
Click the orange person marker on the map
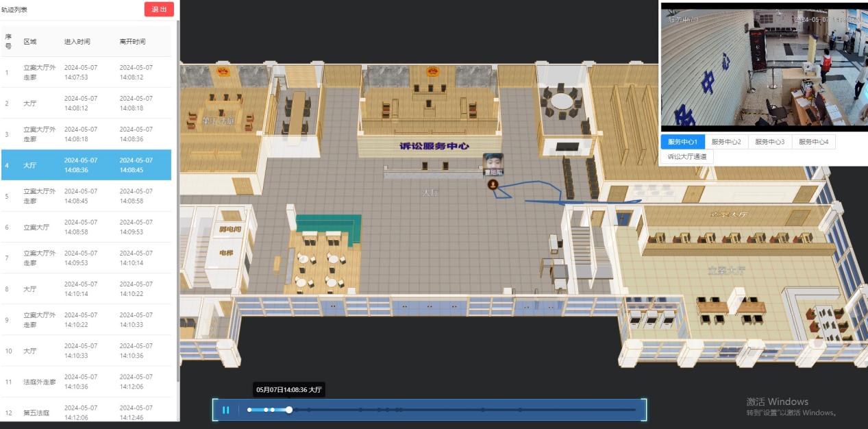pyautogui.click(x=492, y=184)
